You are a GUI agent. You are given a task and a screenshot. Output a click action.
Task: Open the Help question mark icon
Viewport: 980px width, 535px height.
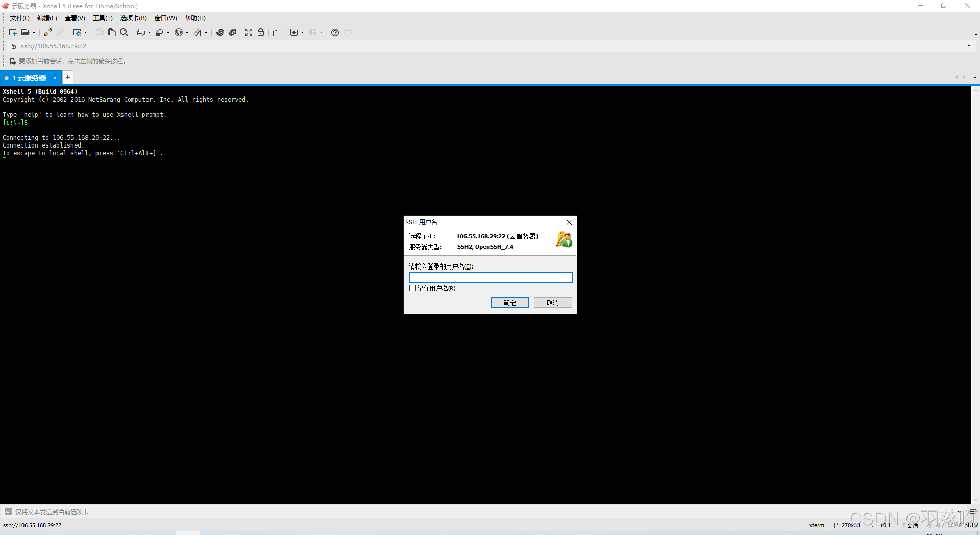[x=335, y=32]
